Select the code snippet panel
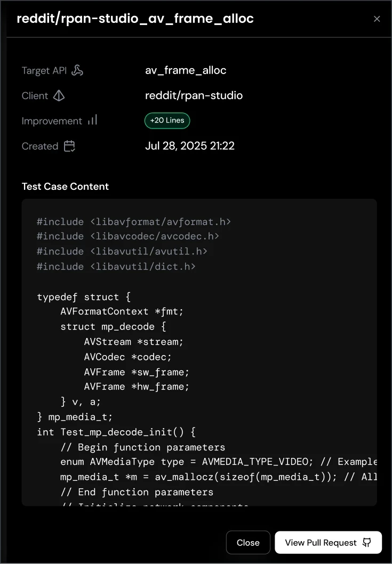This screenshot has width=392, height=564. click(199, 352)
